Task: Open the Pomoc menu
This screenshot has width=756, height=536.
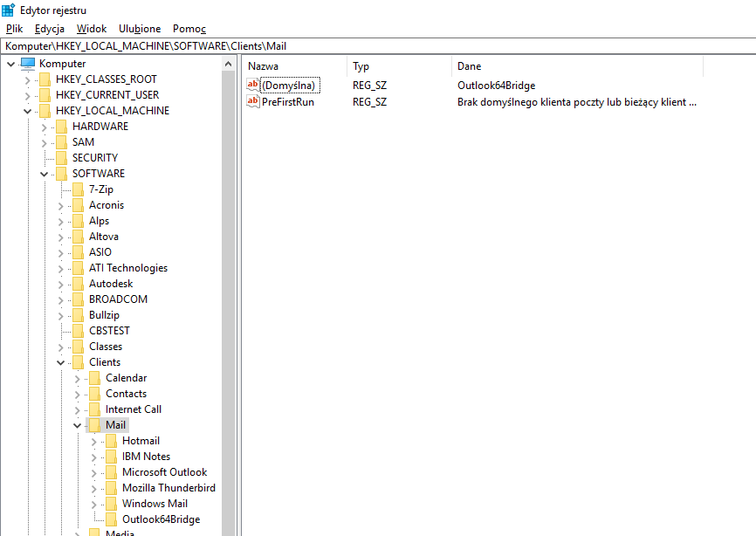Action: coord(189,29)
